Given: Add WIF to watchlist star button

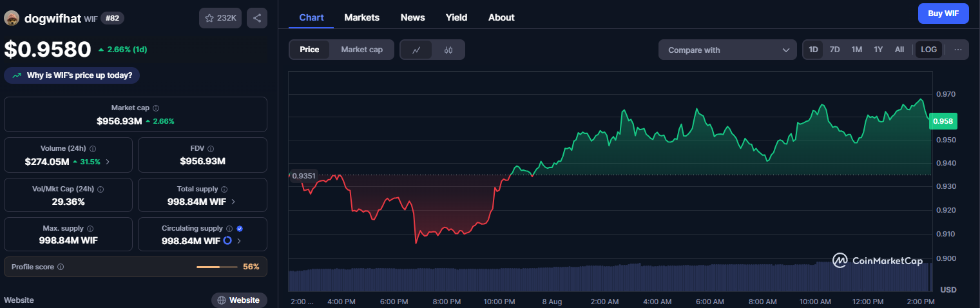Looking at the screenshot, I should [220, 18].
